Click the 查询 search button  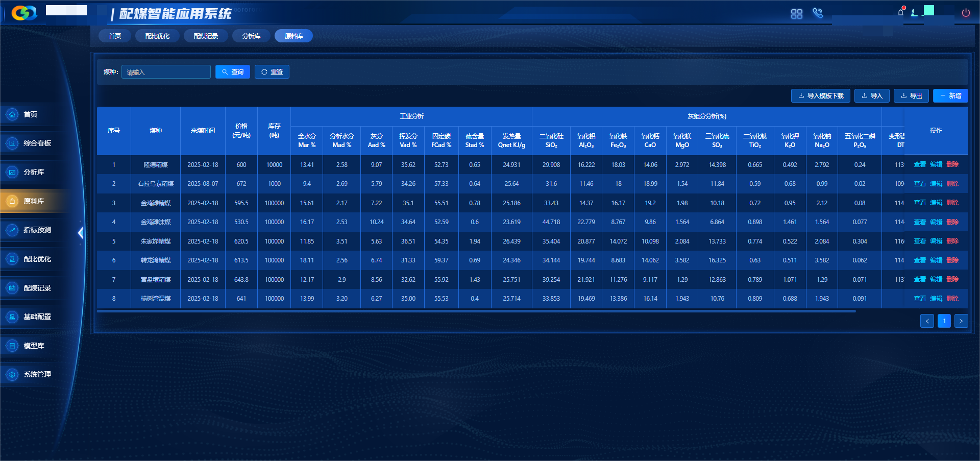[233, 72]
